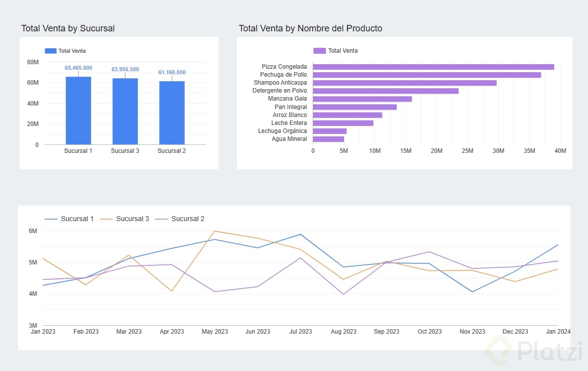Click the Total Venta by Sucursal title
The width and height of the screenshot is (588, 371).
click(x=68, y=28)
